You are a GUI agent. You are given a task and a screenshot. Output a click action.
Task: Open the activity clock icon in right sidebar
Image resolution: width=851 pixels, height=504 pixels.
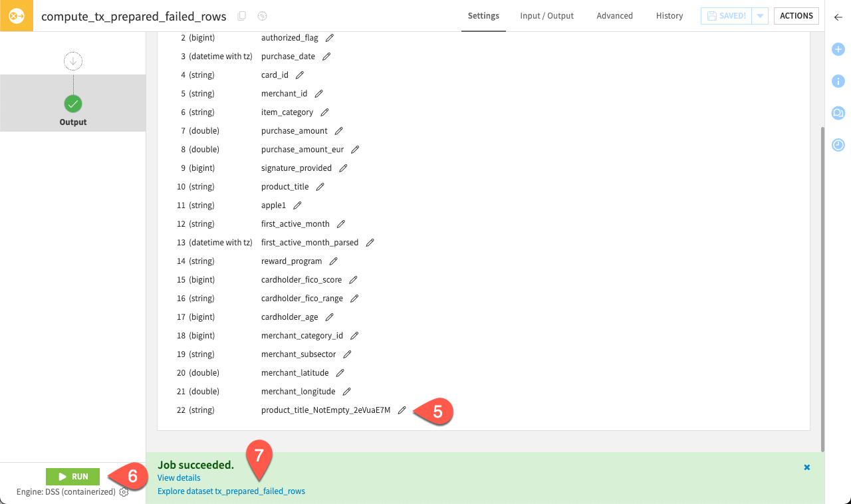[x=838, y=145]
